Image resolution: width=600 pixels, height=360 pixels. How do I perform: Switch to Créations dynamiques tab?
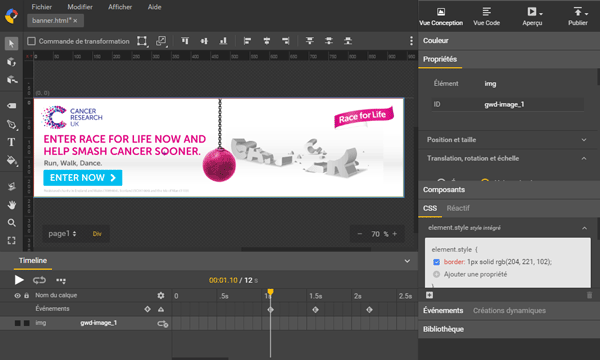click(x=509, y=311)
